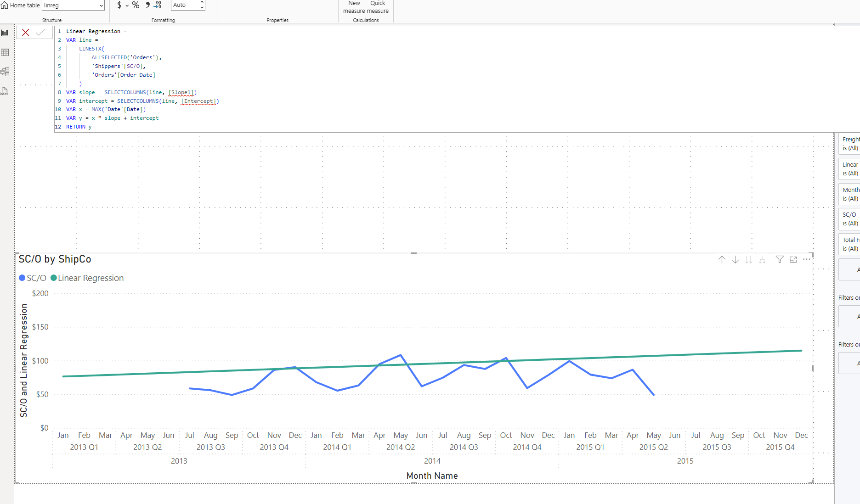Click the decimal places icon

[x=158, y=5]
